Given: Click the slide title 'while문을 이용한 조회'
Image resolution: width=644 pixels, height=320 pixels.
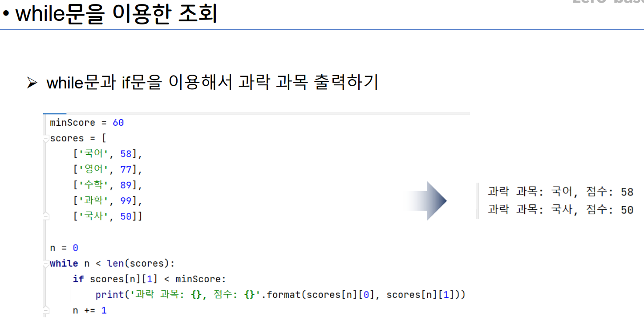Looking at the screenshot, I should [117, 13].
